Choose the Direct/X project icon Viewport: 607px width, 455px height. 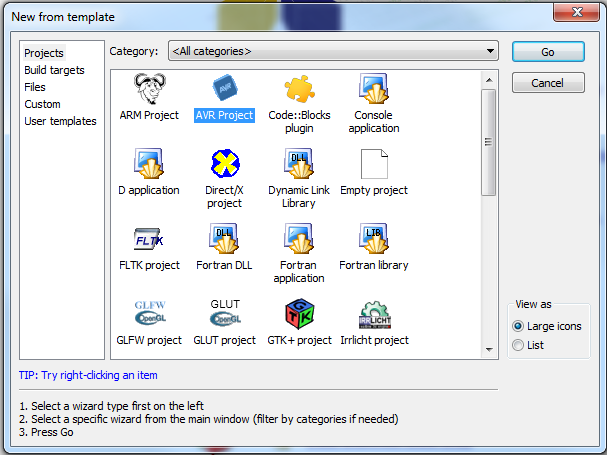point(225,163)
